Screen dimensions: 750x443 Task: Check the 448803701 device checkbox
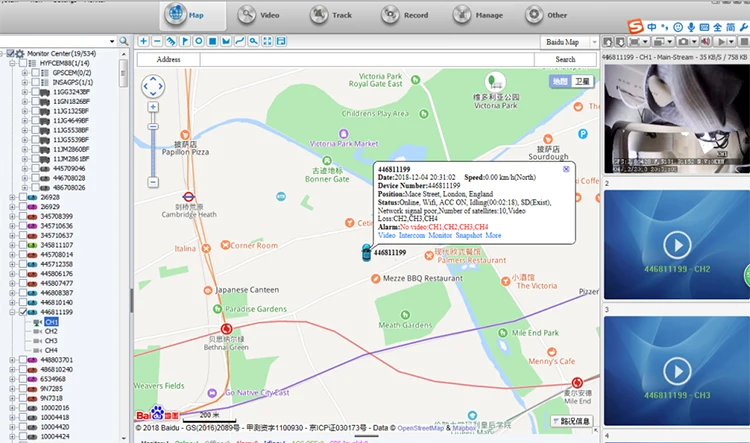[x=22, y=360]
